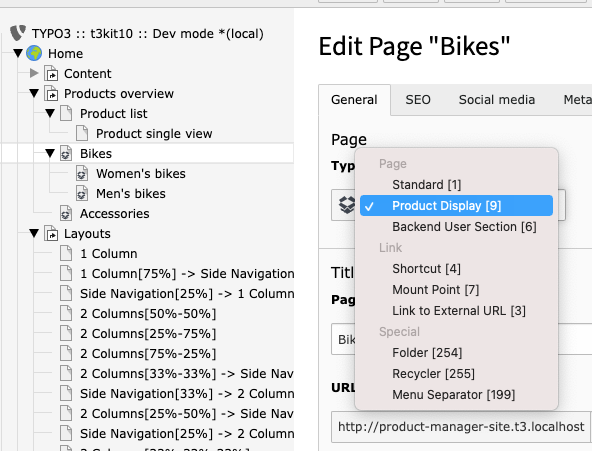Select 2 Columns[75%-25%] page
Screen dimensions: 592x451
coord(148,354)
